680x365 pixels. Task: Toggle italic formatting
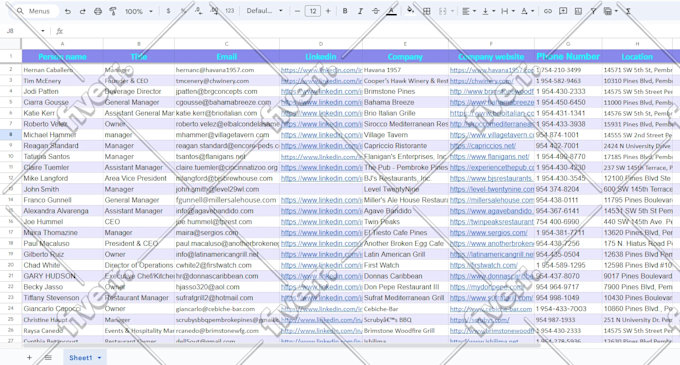(360, 11)
